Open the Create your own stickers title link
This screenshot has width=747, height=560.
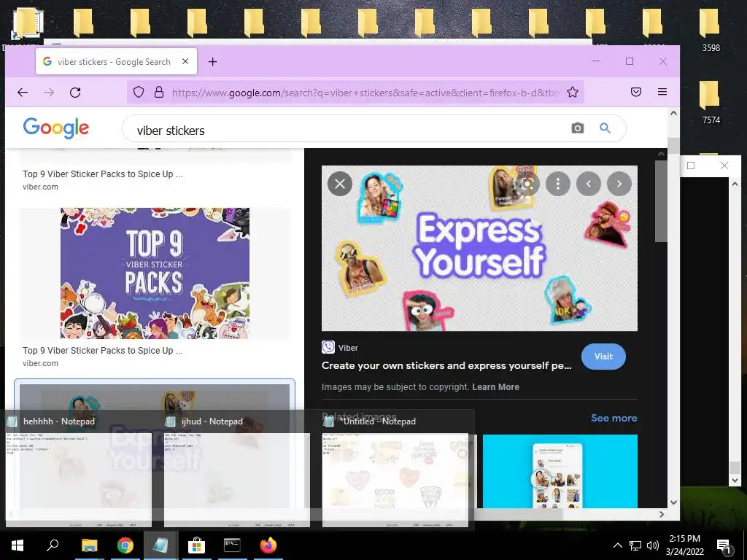click(x=446, y=366)
